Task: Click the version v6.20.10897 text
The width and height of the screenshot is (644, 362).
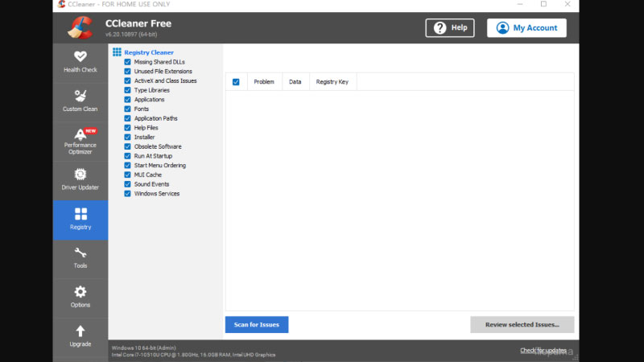Action: coord(131,35)
